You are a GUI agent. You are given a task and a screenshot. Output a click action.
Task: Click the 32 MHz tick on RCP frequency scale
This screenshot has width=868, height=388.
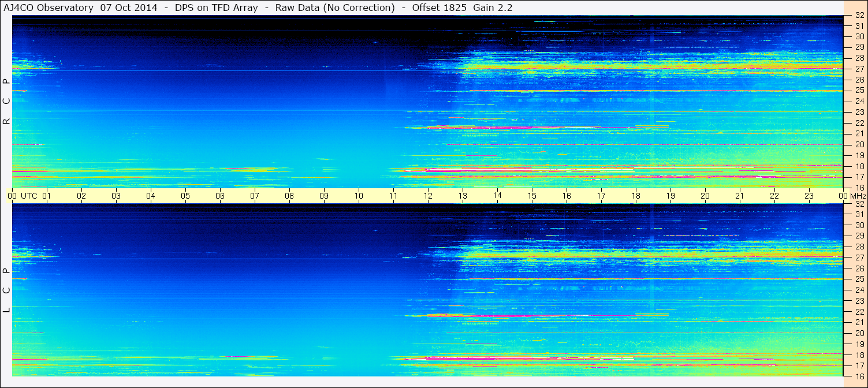pos(859,16)
